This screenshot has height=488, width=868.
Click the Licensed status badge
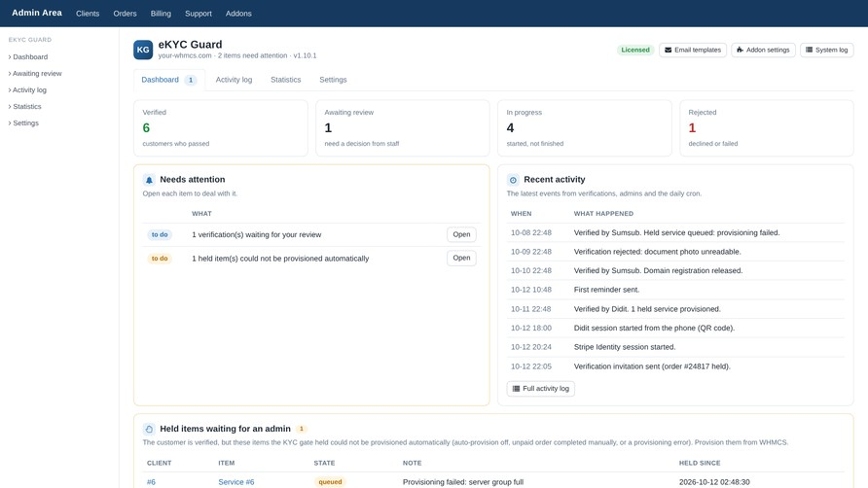(635, 50)
